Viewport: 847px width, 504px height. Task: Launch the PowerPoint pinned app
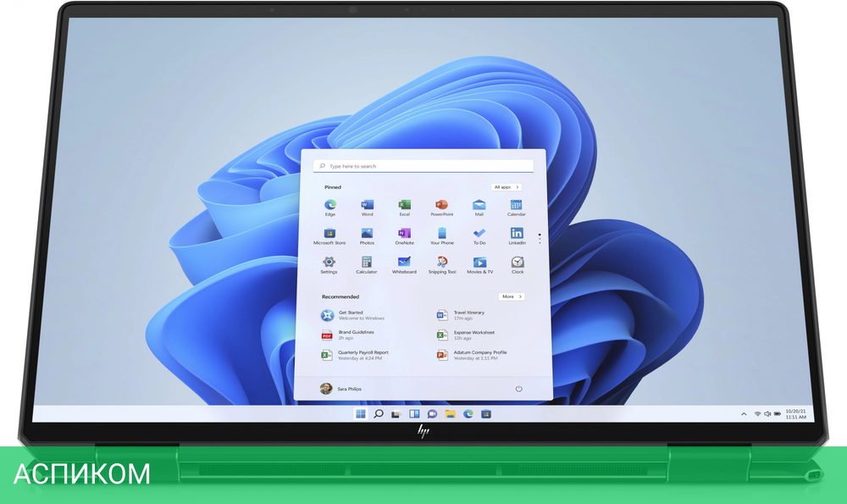[441, 206]
